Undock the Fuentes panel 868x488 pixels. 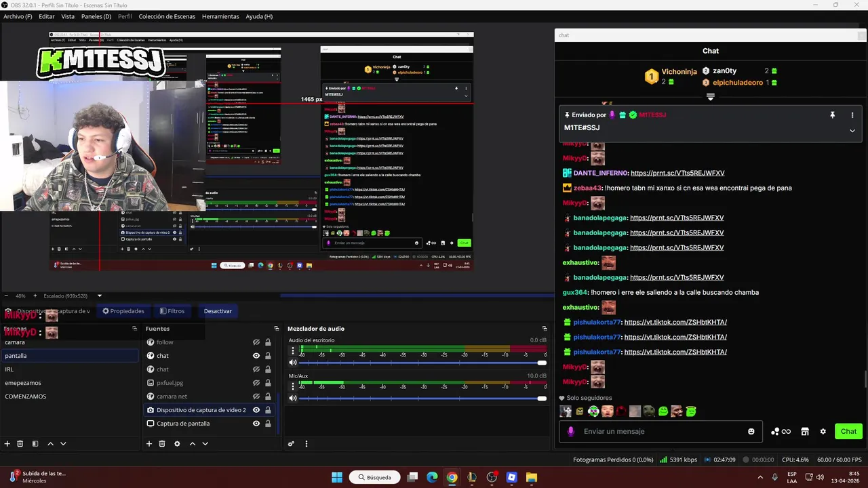point(275,329)
